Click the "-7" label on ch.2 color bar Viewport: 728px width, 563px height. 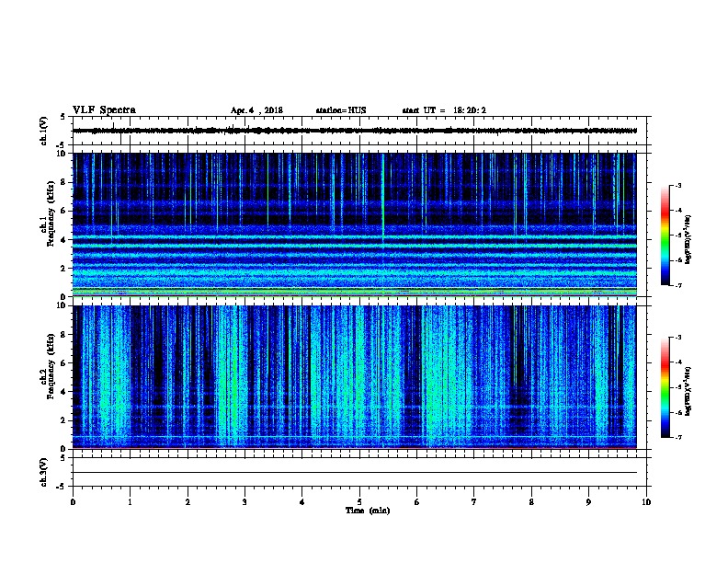tap(677, 438)
